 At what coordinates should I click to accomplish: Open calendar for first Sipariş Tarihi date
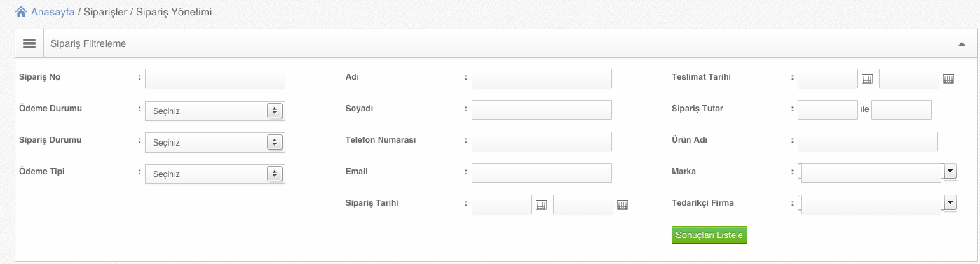pos(541,204)
